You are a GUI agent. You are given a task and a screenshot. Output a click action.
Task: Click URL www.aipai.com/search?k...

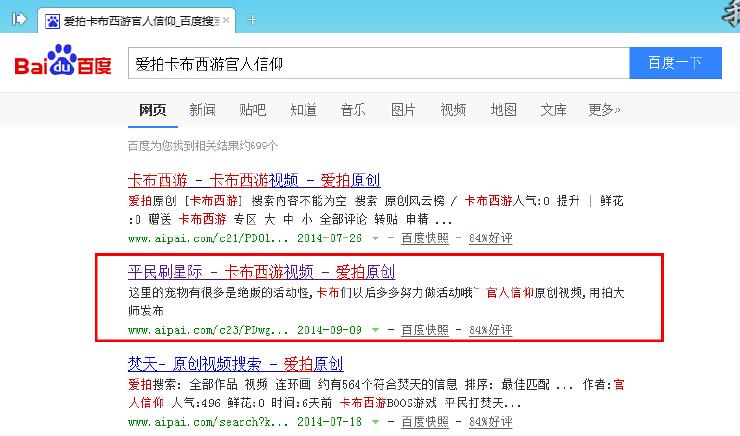(208, 422)
